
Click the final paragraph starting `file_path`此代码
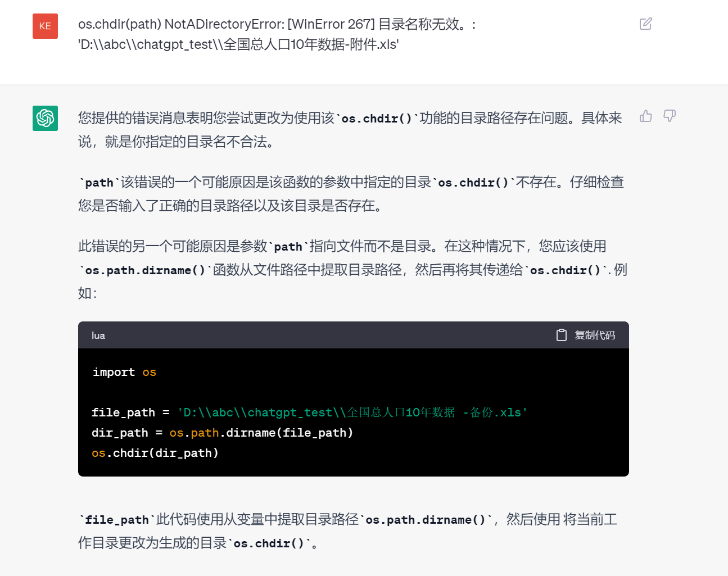coord(348,531)
